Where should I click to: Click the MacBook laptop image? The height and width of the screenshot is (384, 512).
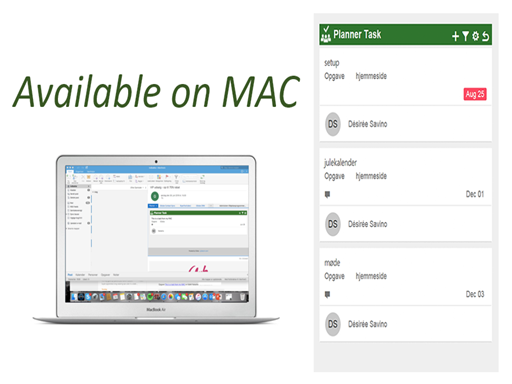(x=156, y=239)
